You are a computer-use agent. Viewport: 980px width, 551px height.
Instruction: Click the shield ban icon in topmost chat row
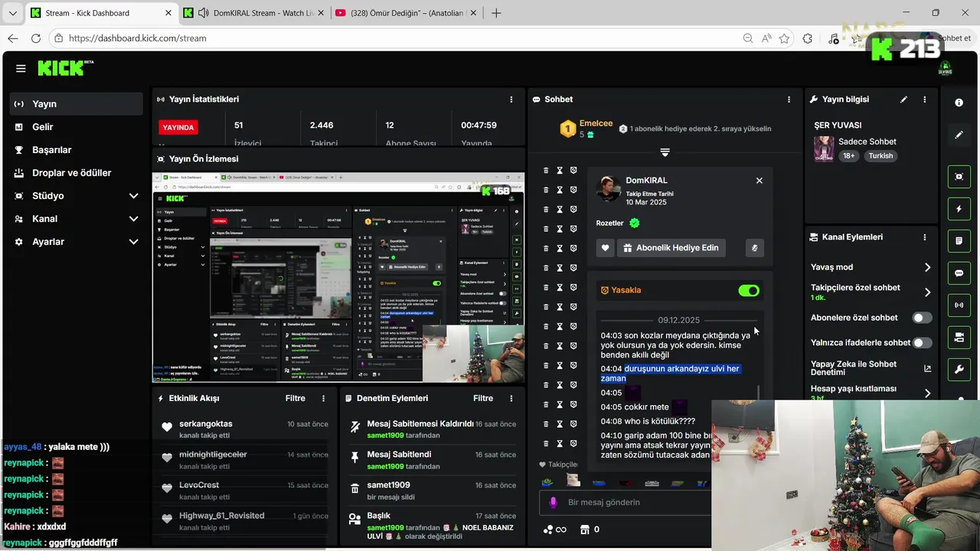573,171
